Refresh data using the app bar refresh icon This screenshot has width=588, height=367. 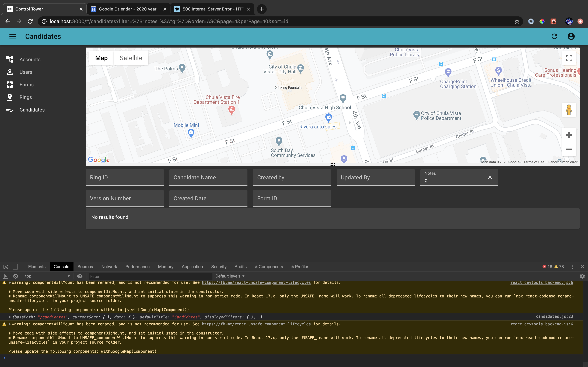tap(554, 36)
